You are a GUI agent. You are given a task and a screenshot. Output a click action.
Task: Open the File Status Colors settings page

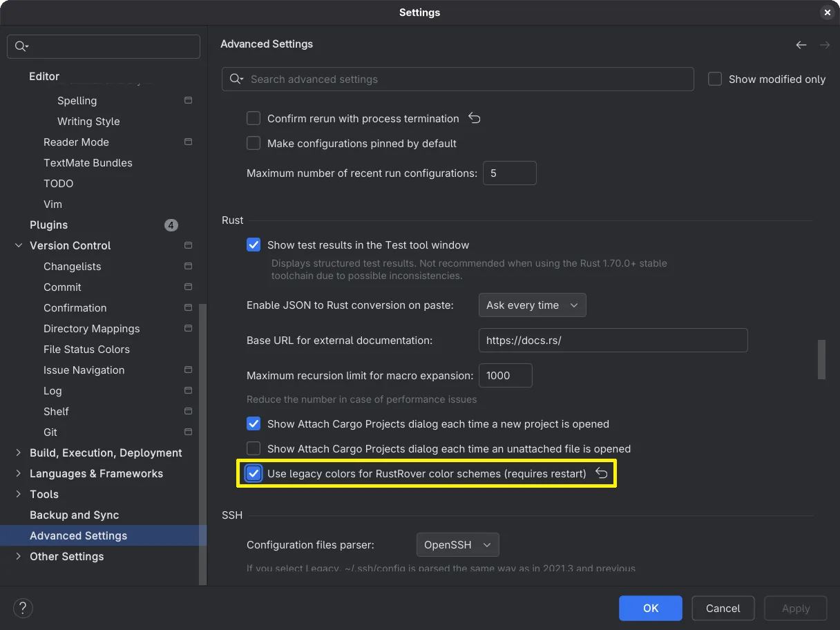pos(86,349)
